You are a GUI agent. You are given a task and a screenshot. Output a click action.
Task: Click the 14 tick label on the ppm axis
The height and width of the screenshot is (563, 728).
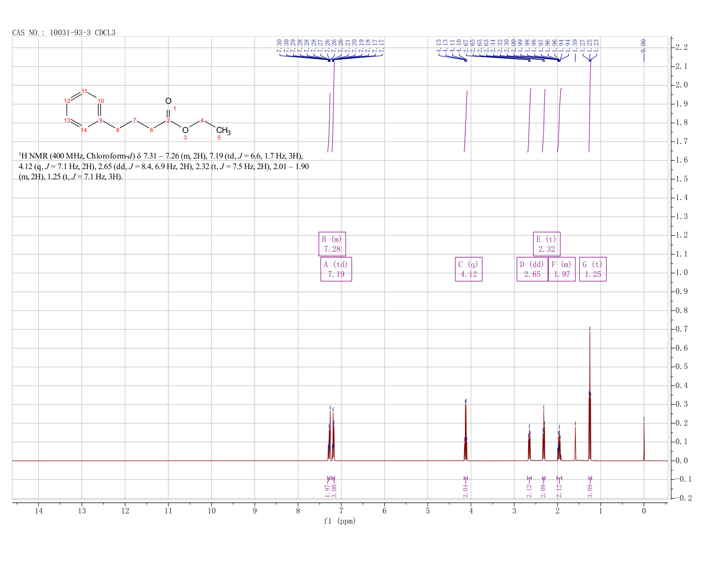click(x=38, y=511)
